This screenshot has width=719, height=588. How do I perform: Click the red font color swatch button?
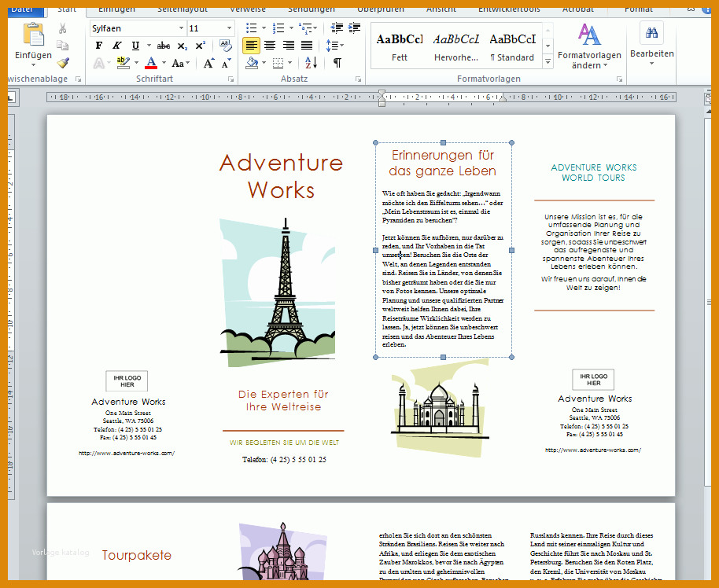[151, 63]
